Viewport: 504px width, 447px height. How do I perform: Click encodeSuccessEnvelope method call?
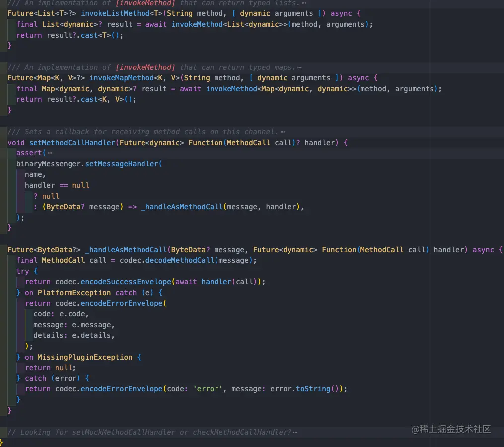pyautogui.click(x=126, y=282)
